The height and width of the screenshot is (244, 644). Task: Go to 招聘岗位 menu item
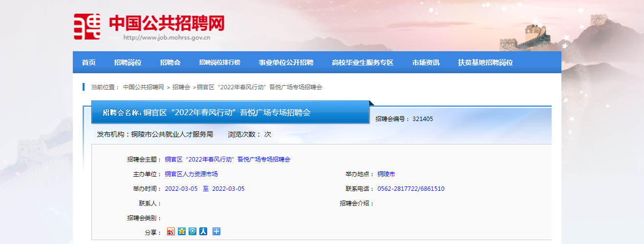click(x=128, y=62)
